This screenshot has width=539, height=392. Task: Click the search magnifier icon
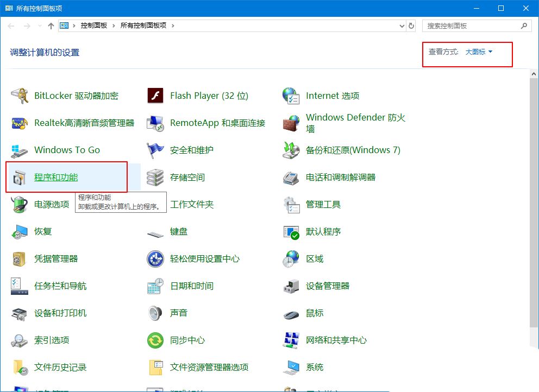524,26
